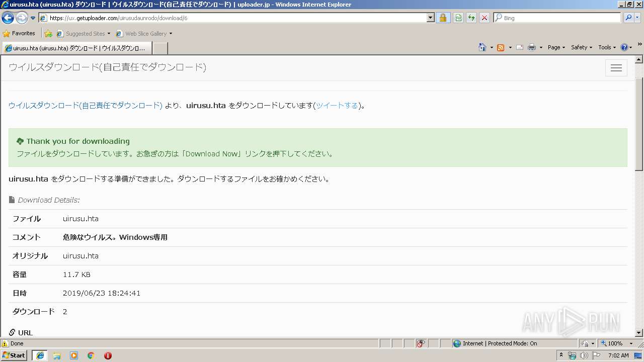
Task: Open a new blank tab
Action: tap(160, 48)
